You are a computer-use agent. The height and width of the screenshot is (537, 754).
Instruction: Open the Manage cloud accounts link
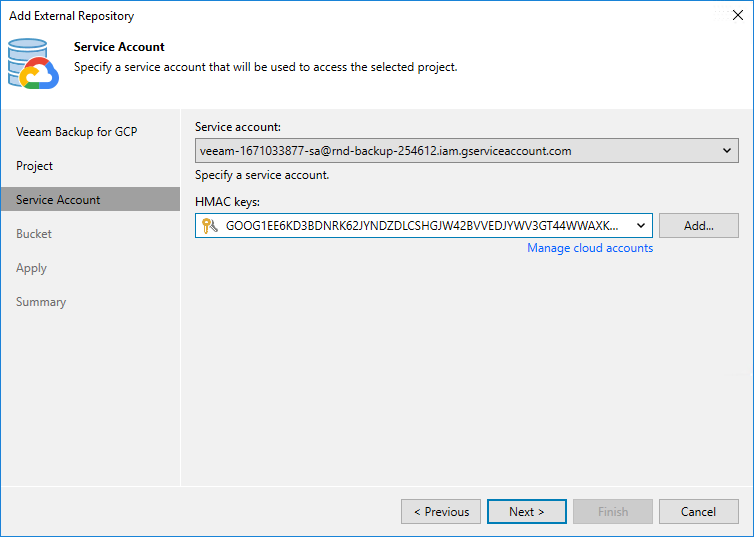pos(590,248)
